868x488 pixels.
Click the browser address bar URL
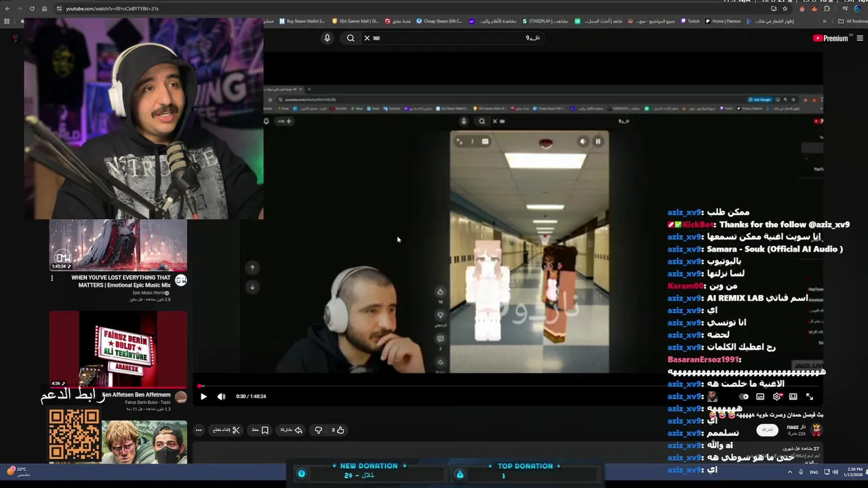pyautogui.click(x=112, y=8)
